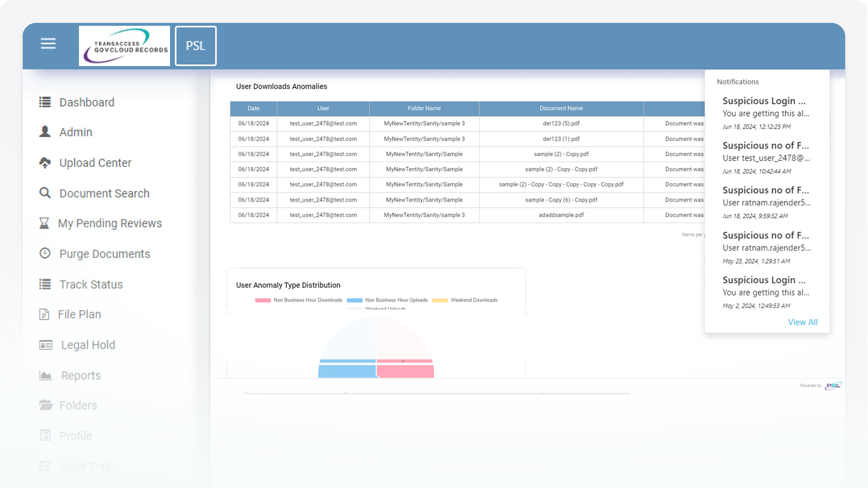Toggle Non Business Hour Uploads legend swatch
Screen dimensions: 868x488
pyautogui.click(x=355, y=300)
